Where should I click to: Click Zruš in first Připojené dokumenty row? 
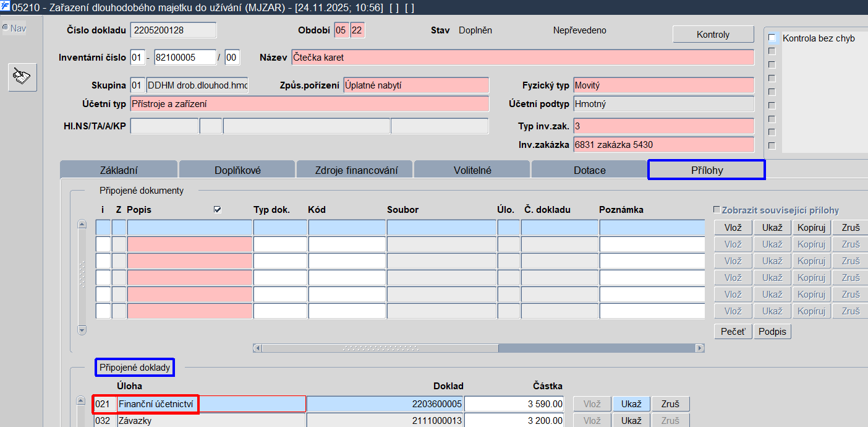pyautogui.click(x=851, y=228)
